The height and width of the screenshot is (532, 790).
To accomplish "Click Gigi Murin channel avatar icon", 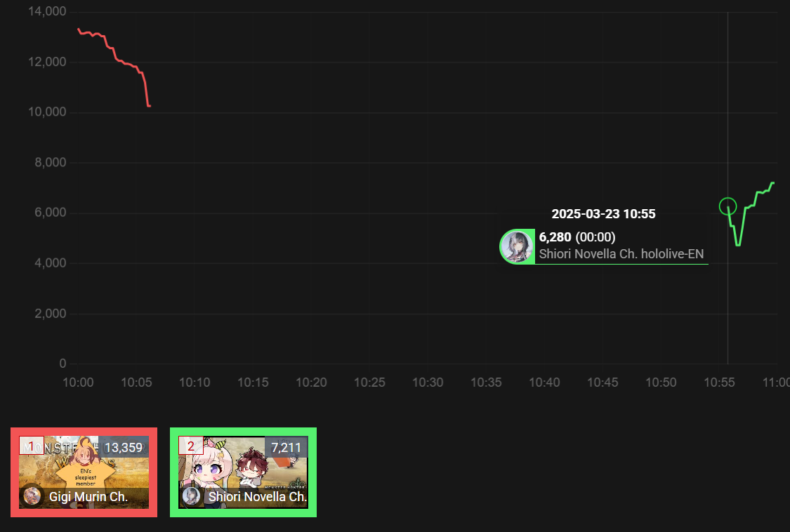I will pyautogui.click(x=32, y=496).
